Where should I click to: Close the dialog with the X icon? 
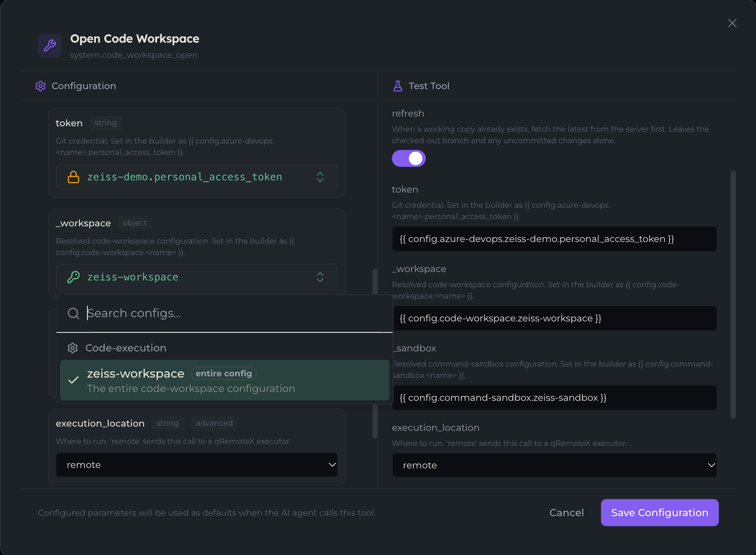[732, 23]
